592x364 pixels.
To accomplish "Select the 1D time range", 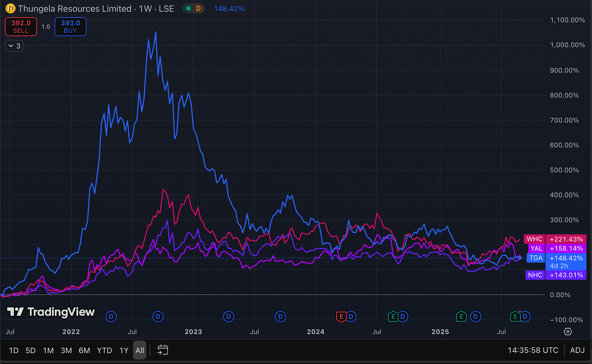I will point(13,350).
